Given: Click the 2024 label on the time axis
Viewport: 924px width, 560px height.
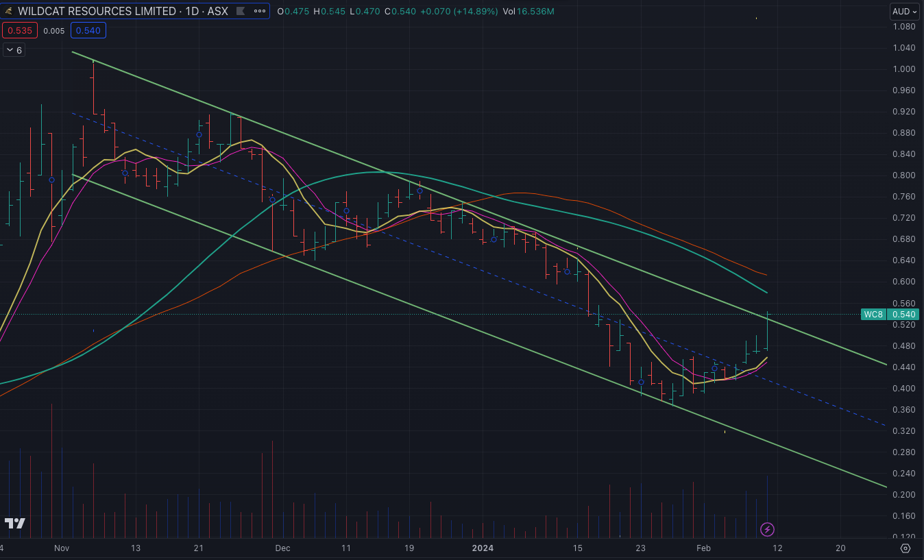Looking at the screenshot, I should [x=483, y=548].
